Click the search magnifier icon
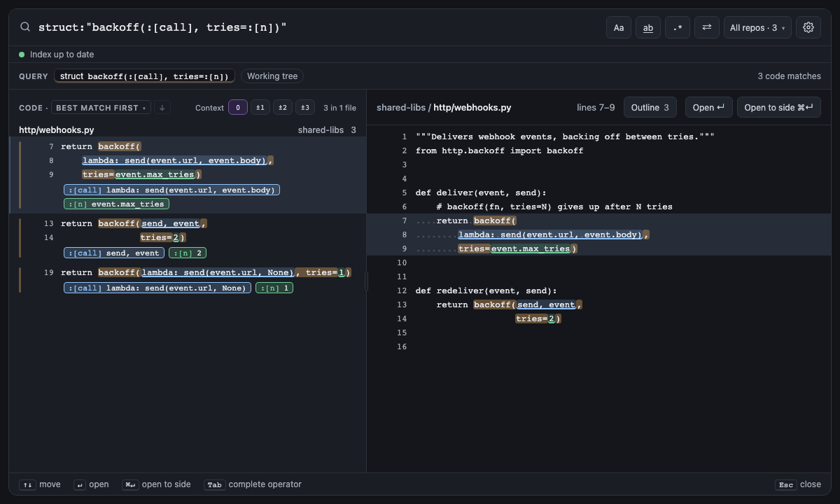The width and height of the screenshot is (840, 504). 25,27
